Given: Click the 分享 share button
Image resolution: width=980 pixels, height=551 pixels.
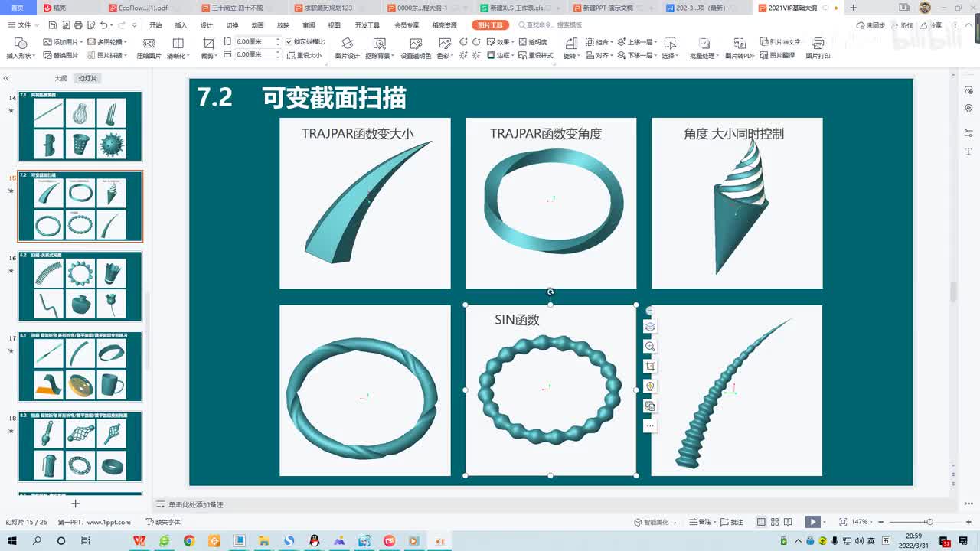Looking at the screenshot, I should pos(930,25).
